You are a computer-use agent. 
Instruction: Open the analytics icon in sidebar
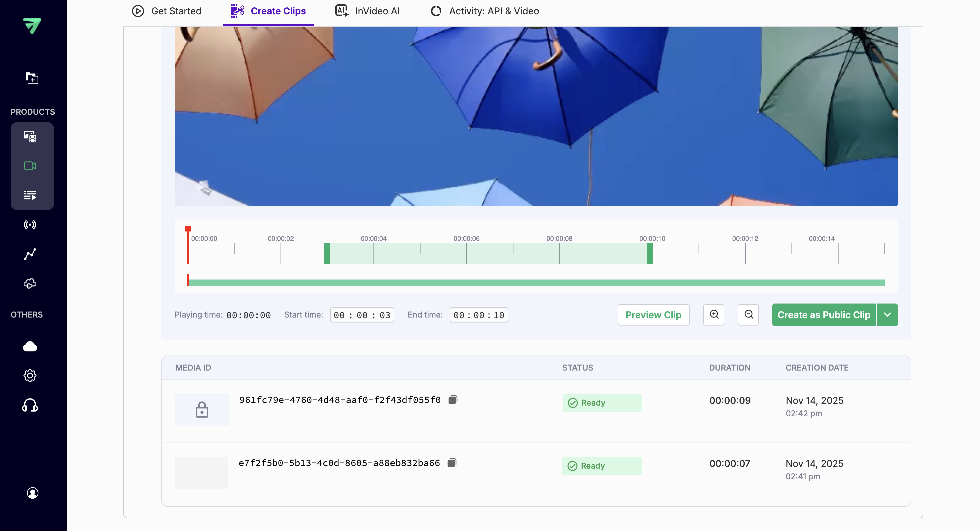click(29, 254)
